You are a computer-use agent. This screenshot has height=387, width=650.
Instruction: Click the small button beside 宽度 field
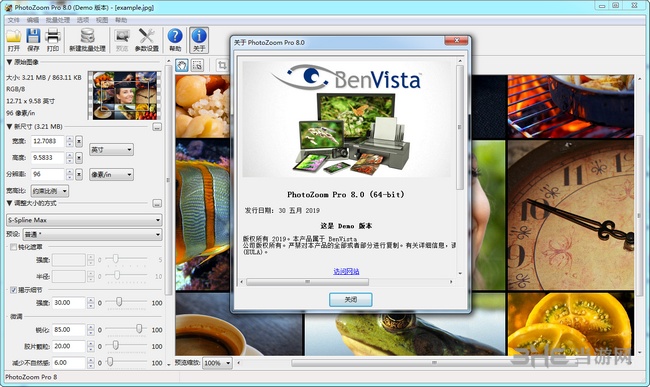[x=79, y=141]
